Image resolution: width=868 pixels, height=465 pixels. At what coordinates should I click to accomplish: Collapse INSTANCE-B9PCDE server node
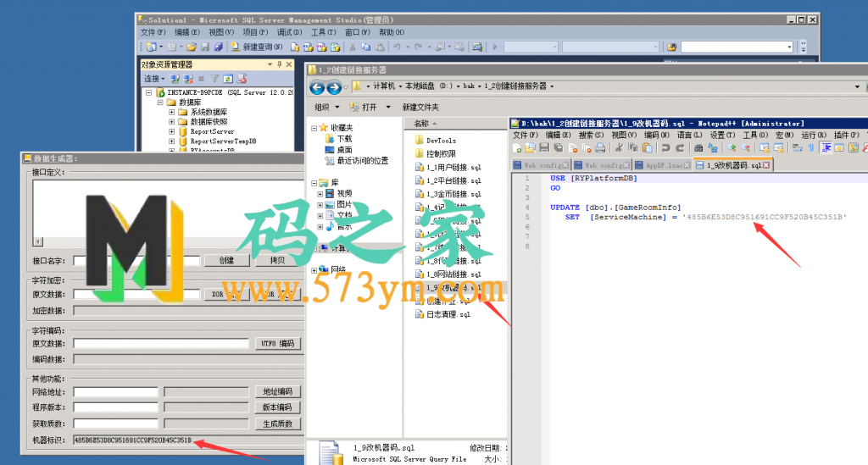pyautogui.click(x=149, y=93)
